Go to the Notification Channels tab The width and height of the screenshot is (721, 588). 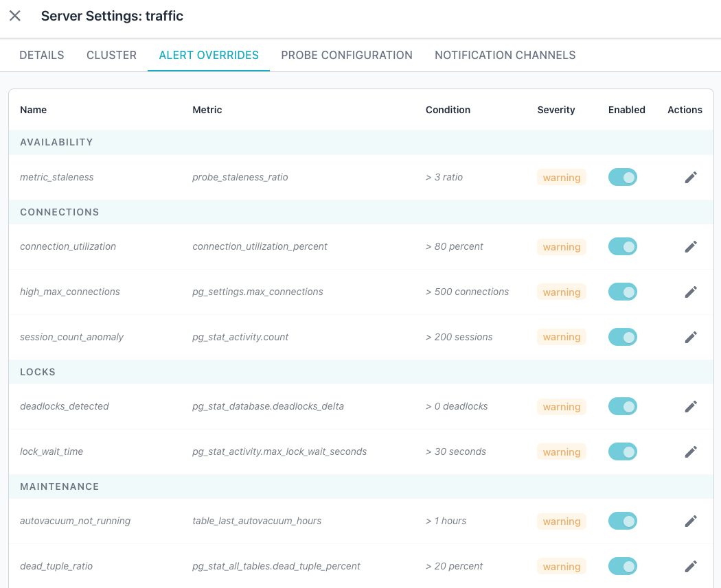505,55
